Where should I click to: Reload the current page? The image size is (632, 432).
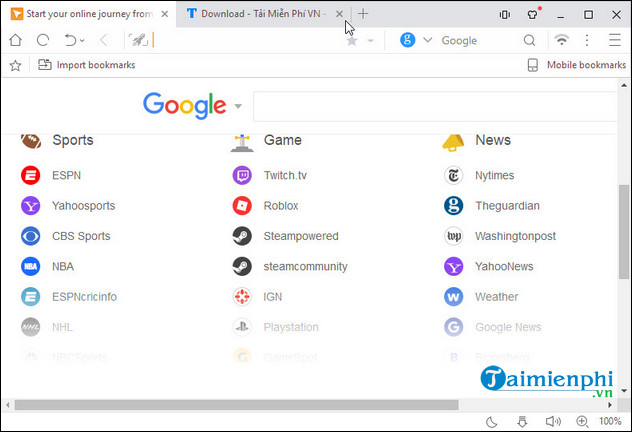(43, 40)
